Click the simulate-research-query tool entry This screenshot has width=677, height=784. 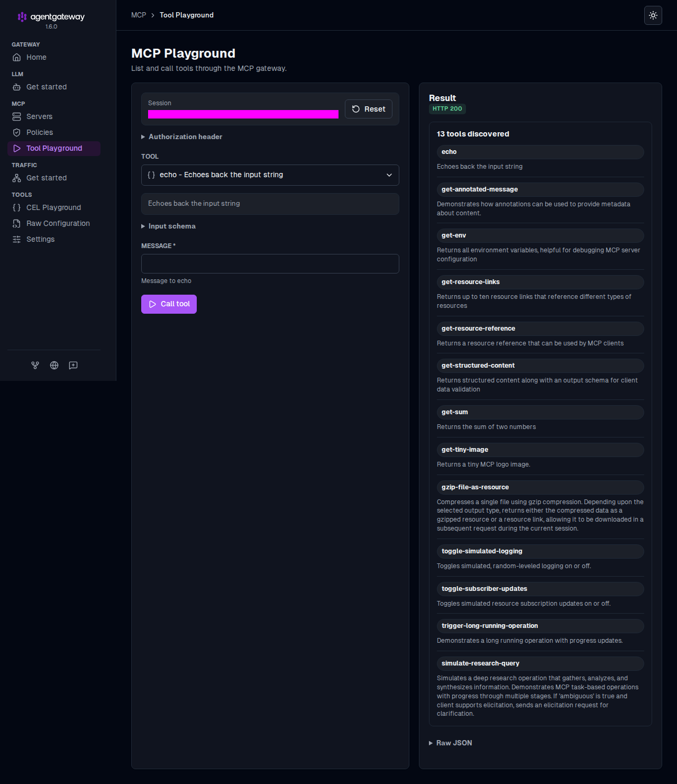[x=541, y=663]
